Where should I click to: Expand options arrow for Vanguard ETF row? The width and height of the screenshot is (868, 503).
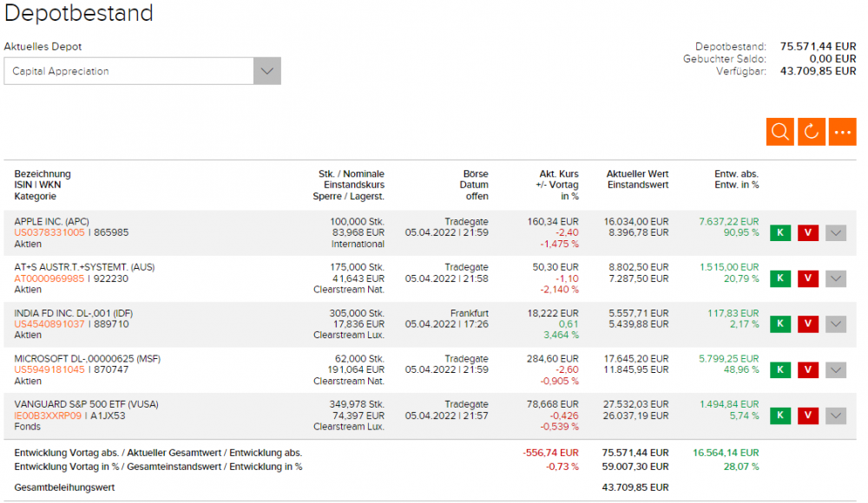[x=836, y=416]
